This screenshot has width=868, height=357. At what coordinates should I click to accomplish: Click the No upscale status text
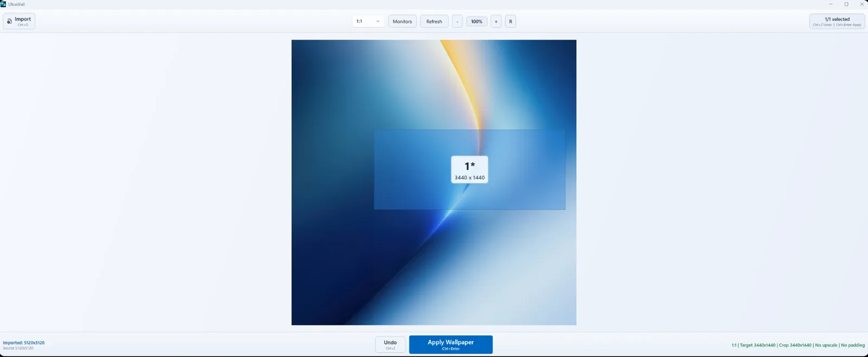click(826, 345)
